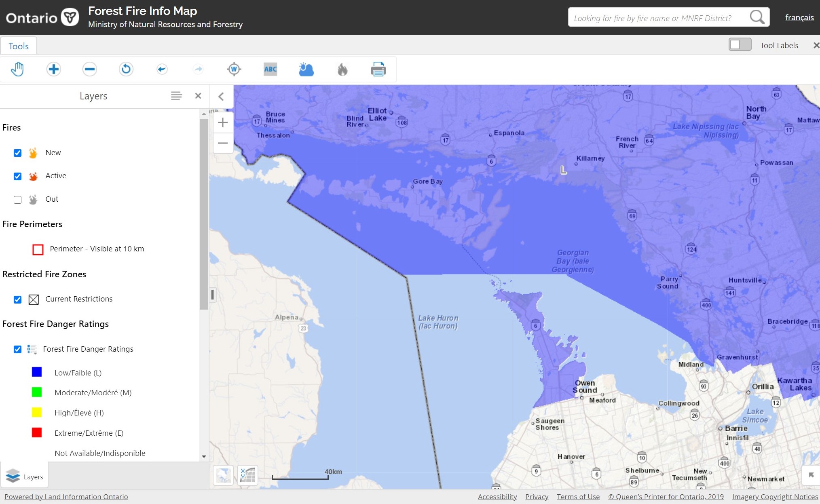
Task: Click the Forest Fire Danger Ratings legend icon
Action: pyautogui.click(x=32, y=349)
